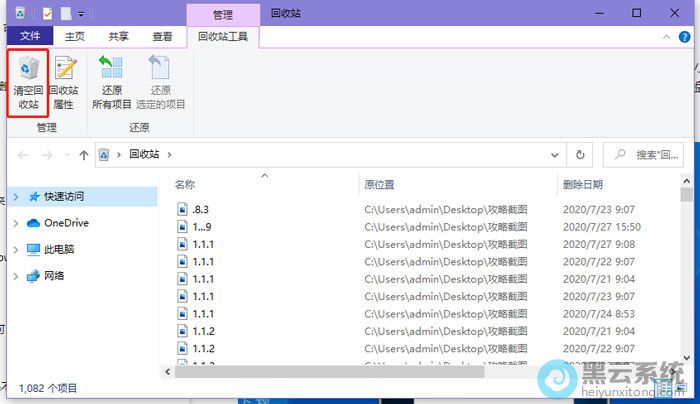Switch to the View (查看) ribbon tab
Viewport: 700px width, 404px height.
[162, 37]
